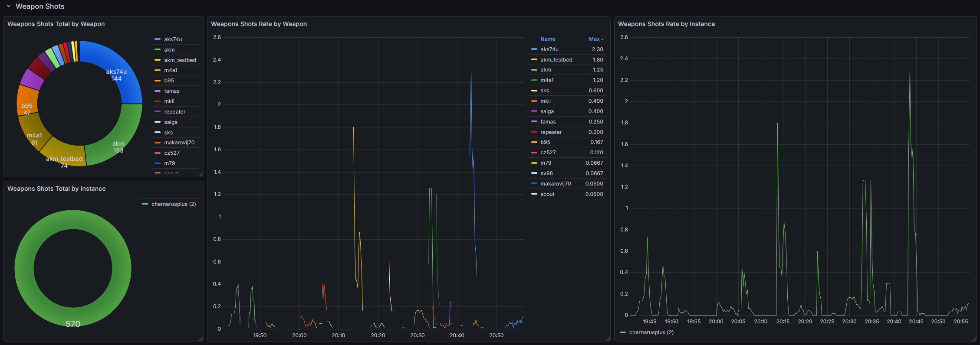Open mkii color swatch in Rate by Weapon legend
The width and height of the screenshot is (980, 345).
(534, 101)
